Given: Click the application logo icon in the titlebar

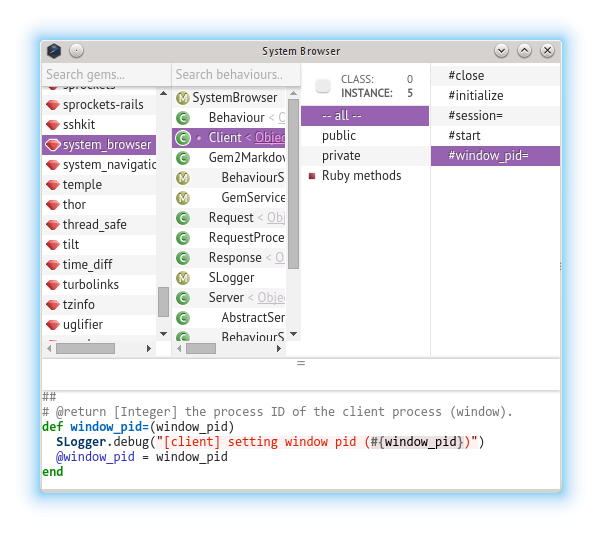Looking at the screenshot, I should [x=54, y=51].
